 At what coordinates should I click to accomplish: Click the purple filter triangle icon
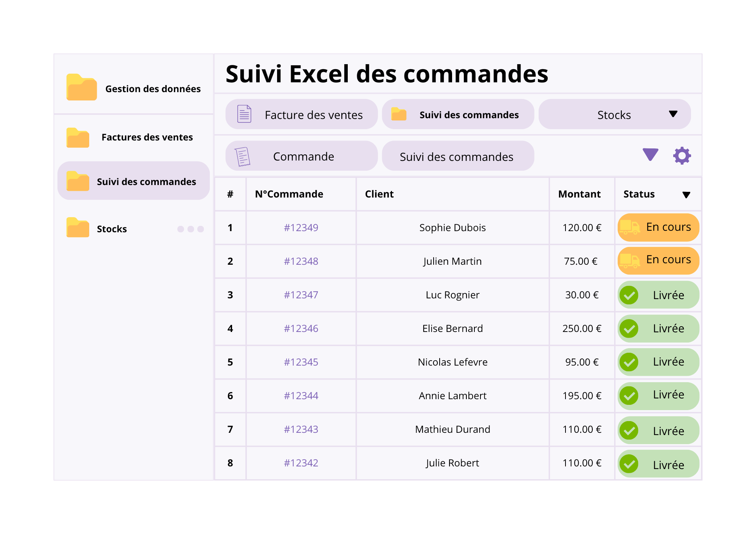(x=650, y=154)
